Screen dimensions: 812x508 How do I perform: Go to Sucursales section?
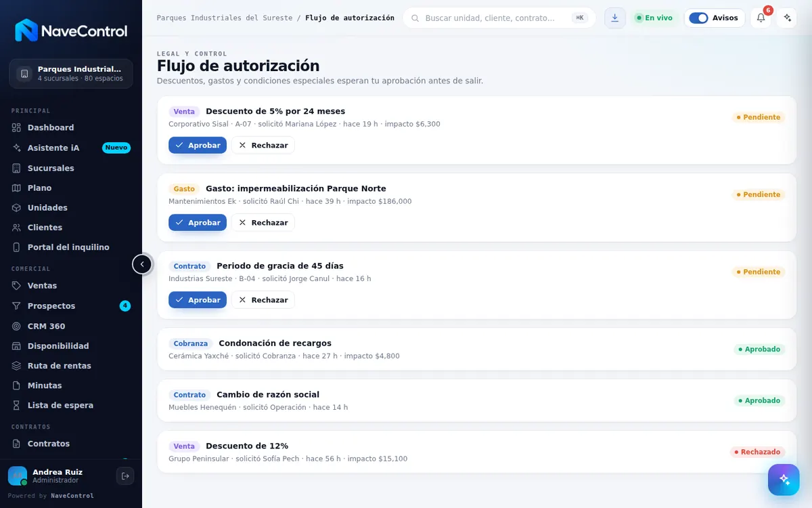point(71,168)
